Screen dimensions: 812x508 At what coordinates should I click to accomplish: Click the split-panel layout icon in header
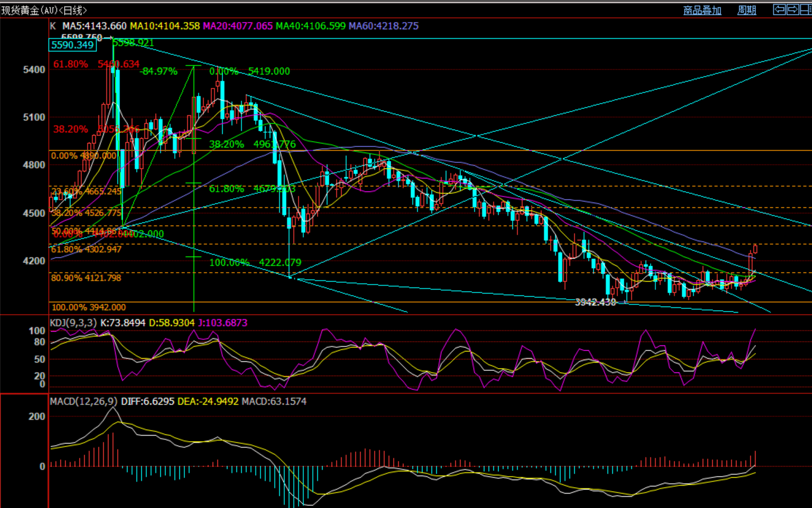pos(806,10)
